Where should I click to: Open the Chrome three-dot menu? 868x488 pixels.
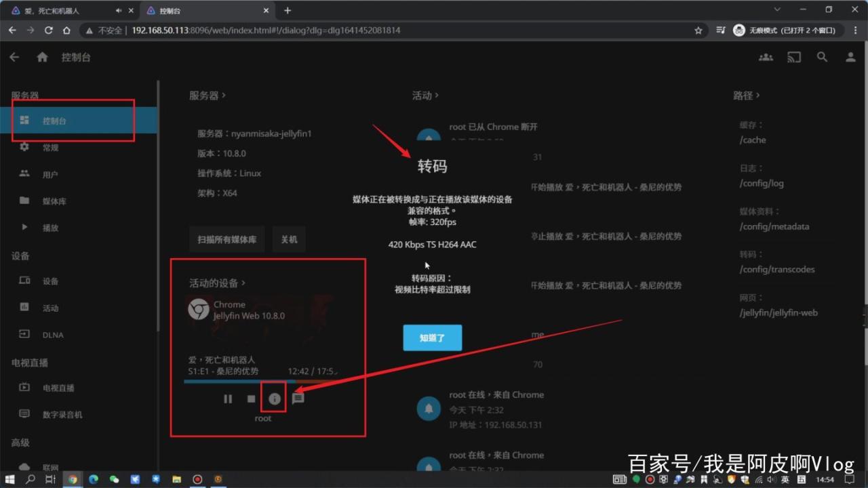tap(856, 30)
